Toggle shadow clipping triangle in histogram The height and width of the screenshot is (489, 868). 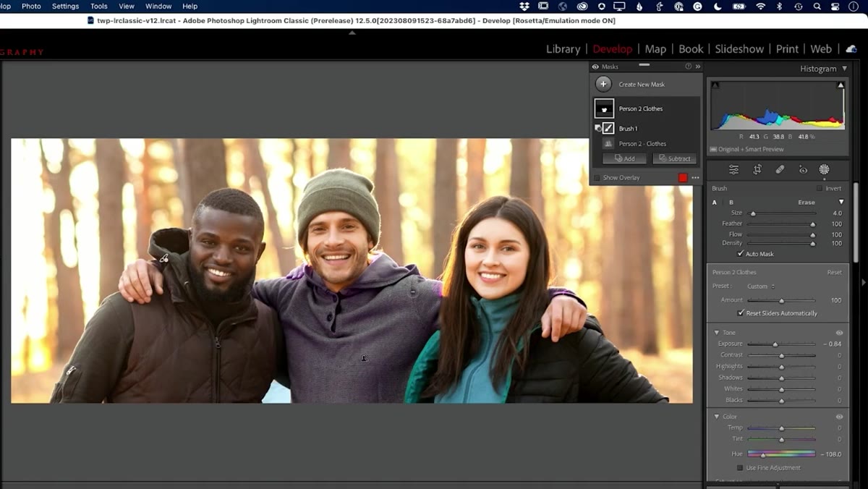(x=715, y=85)
